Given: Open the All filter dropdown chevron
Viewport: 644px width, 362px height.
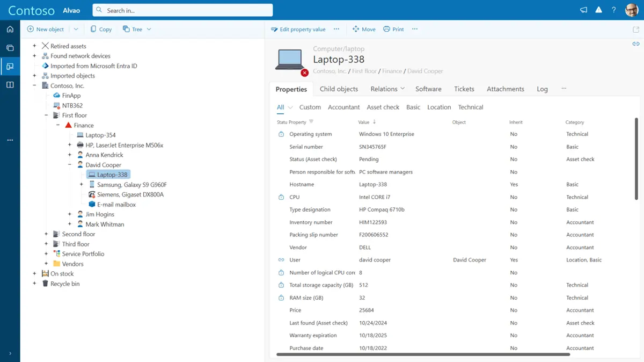Looking at the screenshot, I should tap(290, 107).
